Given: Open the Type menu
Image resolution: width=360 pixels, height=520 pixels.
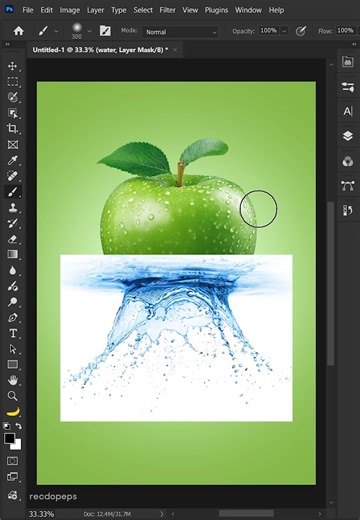Looking at the screenshot, I should coord(119,10).
